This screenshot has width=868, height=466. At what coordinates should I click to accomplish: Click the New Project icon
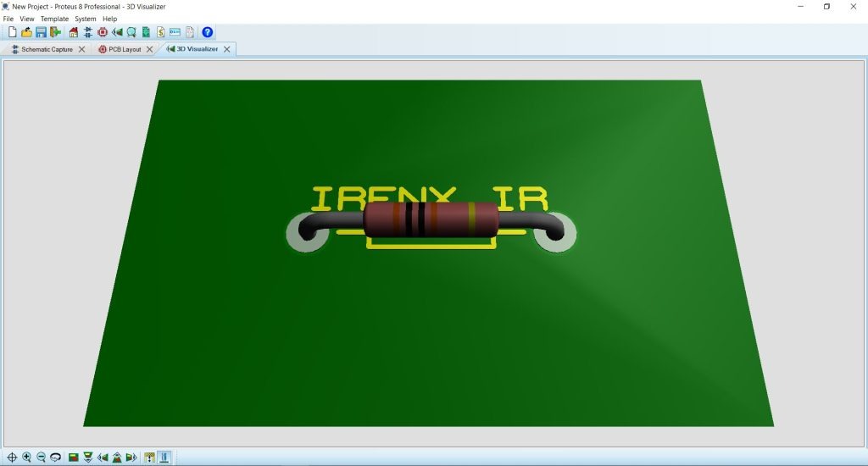click(x=12, y=32)
